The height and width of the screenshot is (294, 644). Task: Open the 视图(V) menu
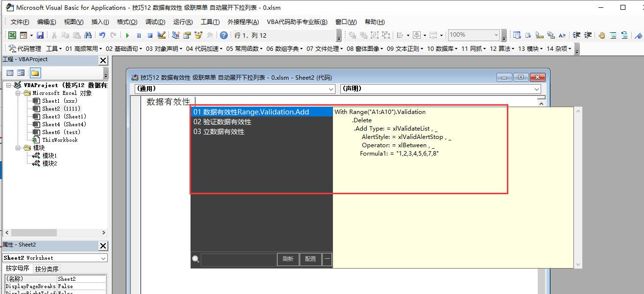tap(73, 22)
